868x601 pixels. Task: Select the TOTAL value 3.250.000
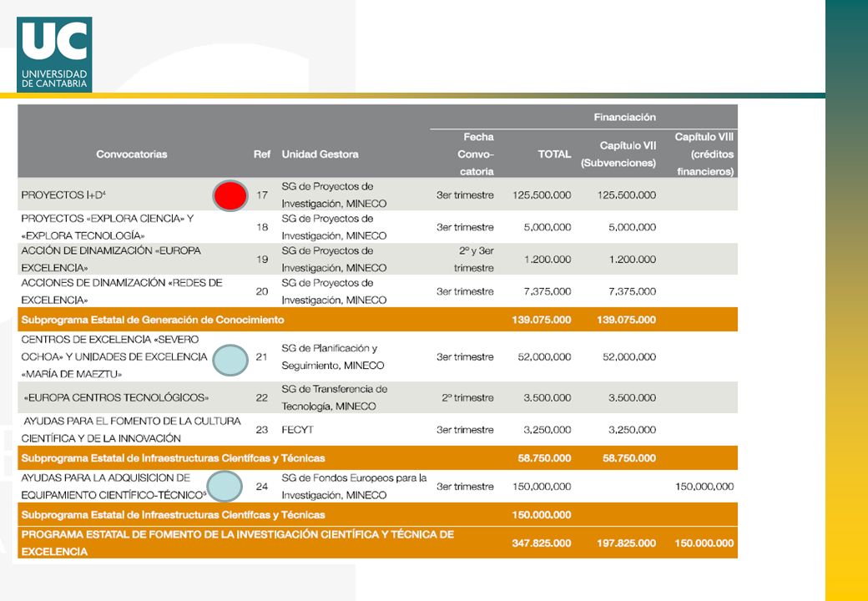[548, 429]
